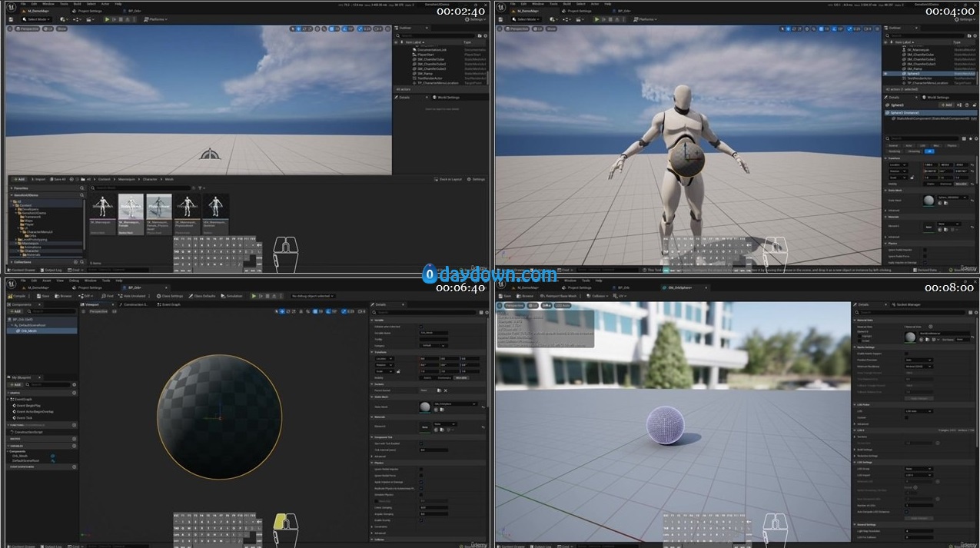Click the plus icon on the Variables section
The height and width of the screenshot is (548, 980).
click(74, 446)
